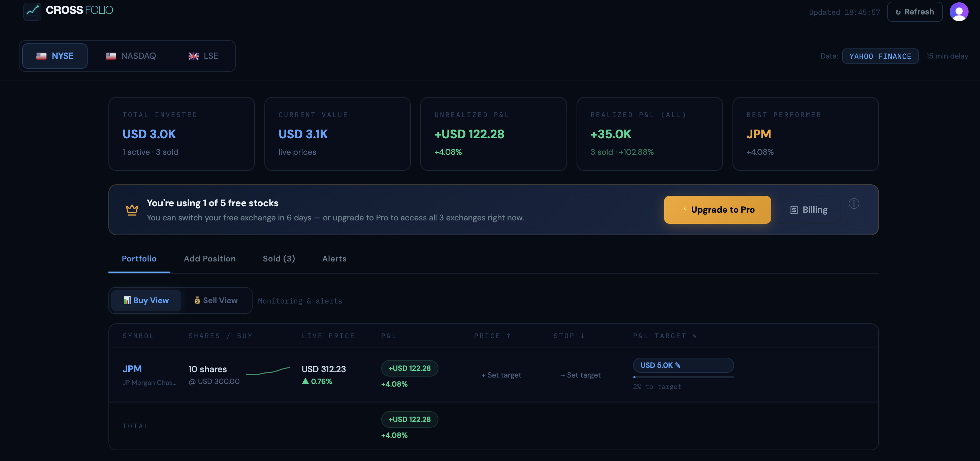Sort by the Price up column header

492,336
